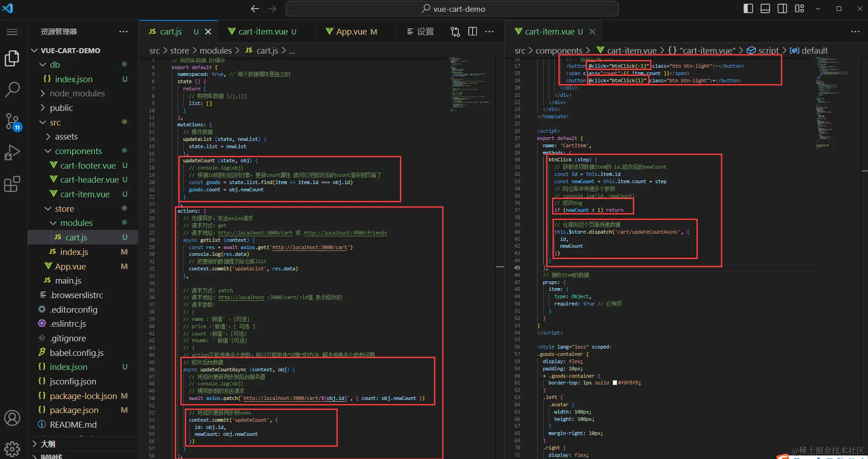Click the vue-cart-demo command center search

(452, 9)
